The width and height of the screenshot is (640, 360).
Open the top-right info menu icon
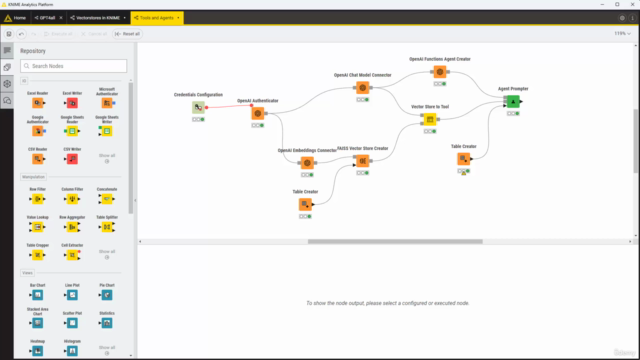coord(632,18)
